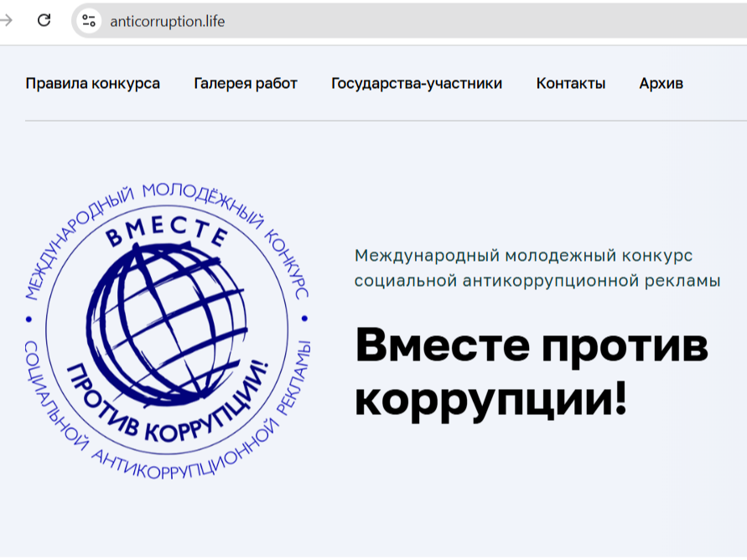Go to the Галерея работ page

tap(246, 83)
